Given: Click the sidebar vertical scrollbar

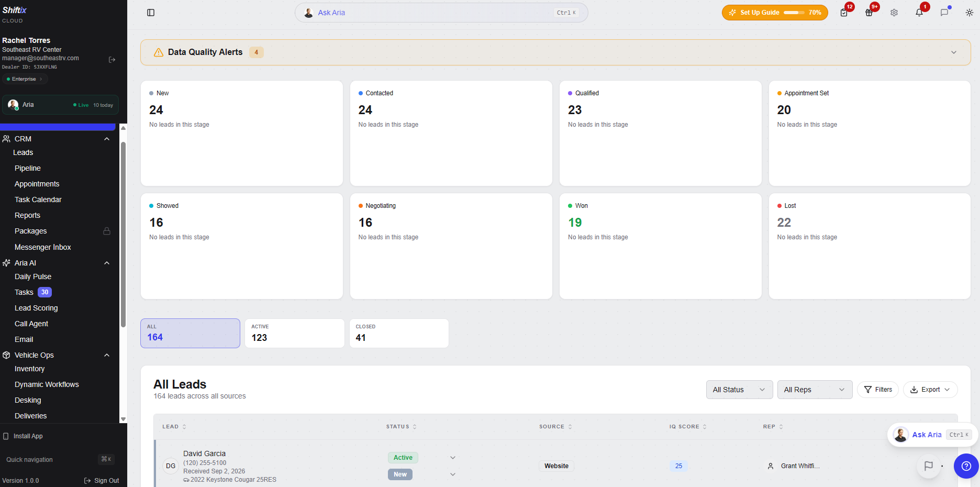Looking at the screenshot, I should pyautogui.click(x=123, y=236).
